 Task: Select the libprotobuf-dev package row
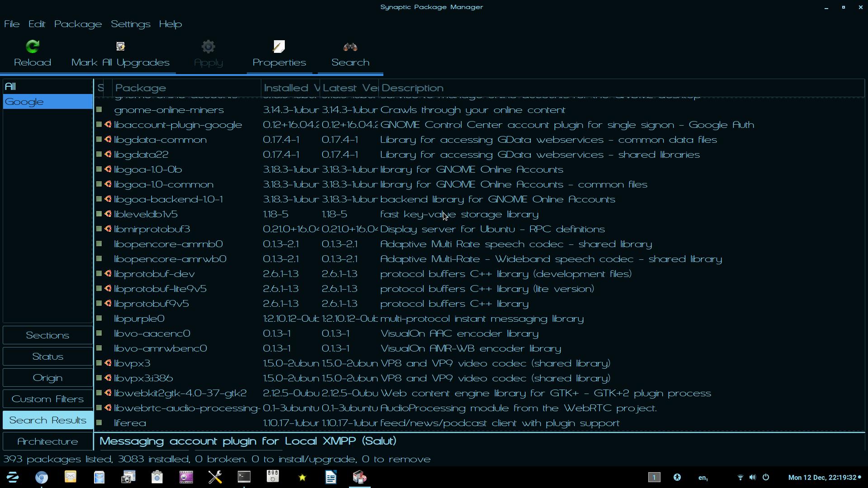155,274
